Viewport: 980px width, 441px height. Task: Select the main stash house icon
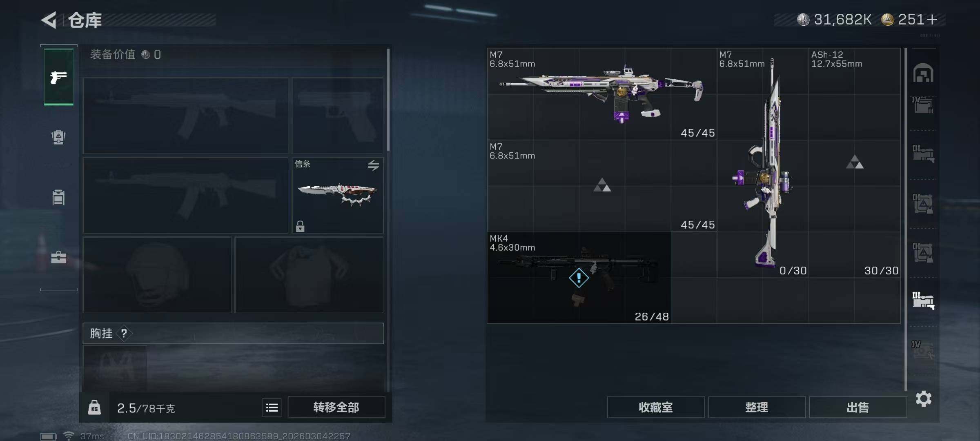click(923, 73)
